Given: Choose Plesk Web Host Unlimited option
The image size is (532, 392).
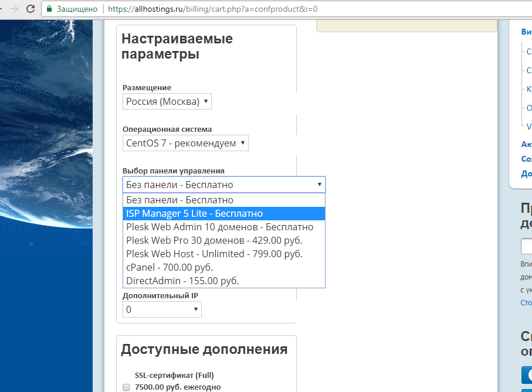Looking at the screenshot, I should [214, 254].
